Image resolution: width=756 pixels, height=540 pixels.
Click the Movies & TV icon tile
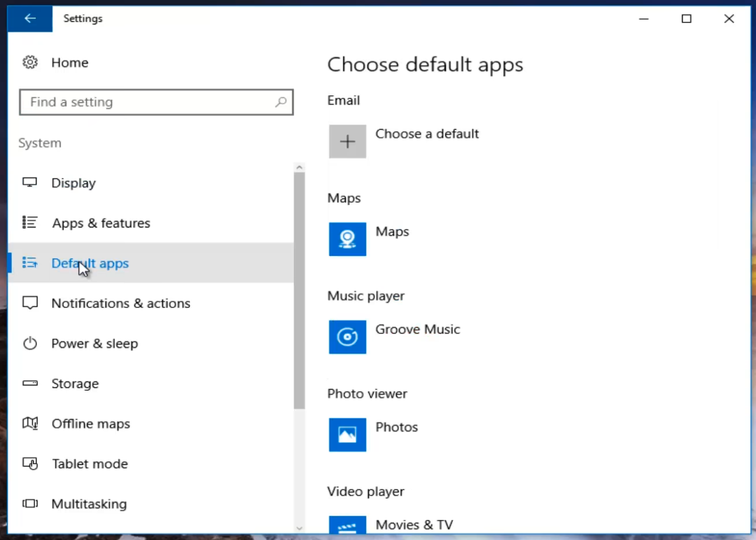point(348,523)
